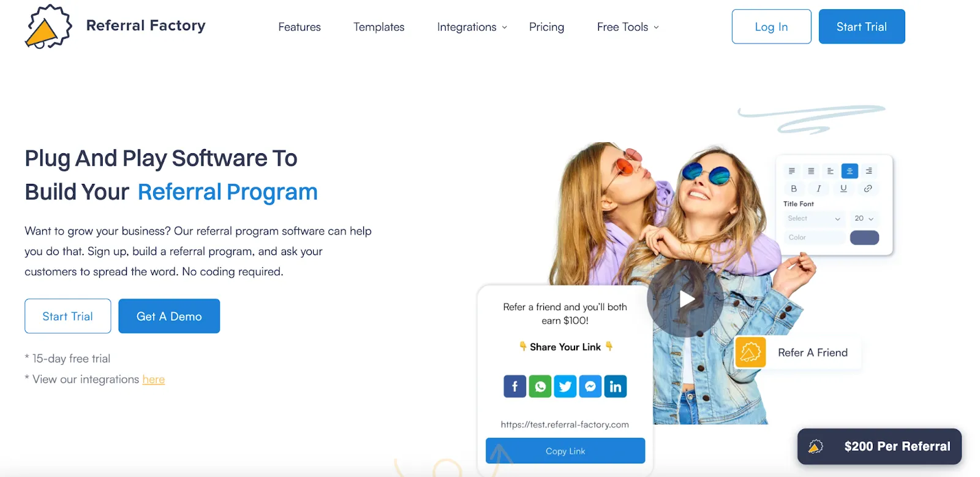
Task: Click the insert link chain icon
Action: click(868, 189)
